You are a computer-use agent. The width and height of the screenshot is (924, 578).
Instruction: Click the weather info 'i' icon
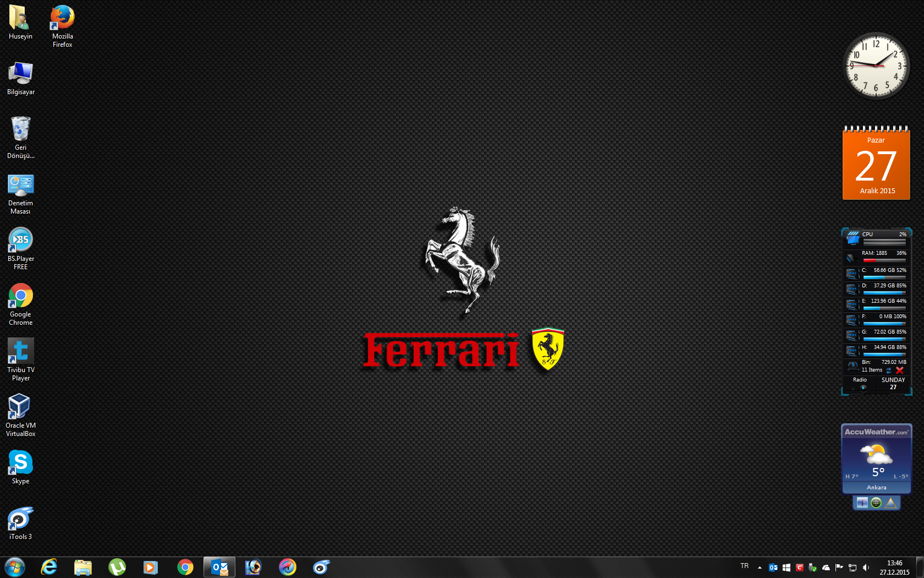862,503
